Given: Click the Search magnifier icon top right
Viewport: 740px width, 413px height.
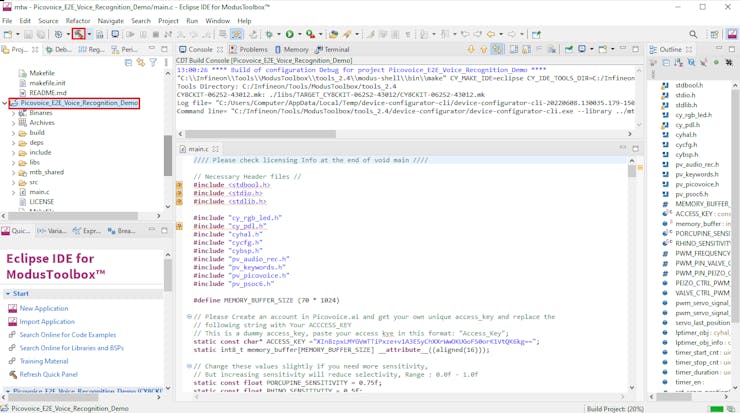Looking at the screenshot, I should coord(693,34).
